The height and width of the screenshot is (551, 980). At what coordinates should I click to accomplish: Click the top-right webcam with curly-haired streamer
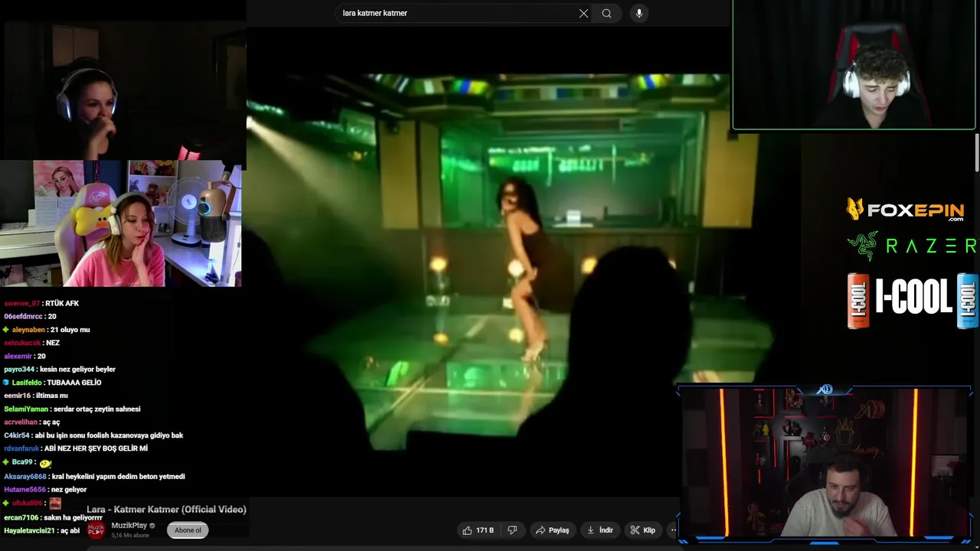click(854, 64)
